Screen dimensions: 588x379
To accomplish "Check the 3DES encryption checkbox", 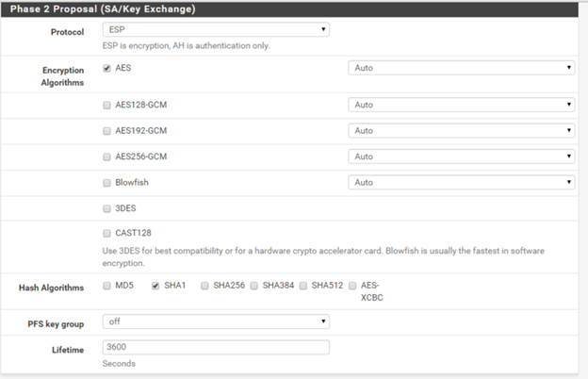I will [106, 207].
